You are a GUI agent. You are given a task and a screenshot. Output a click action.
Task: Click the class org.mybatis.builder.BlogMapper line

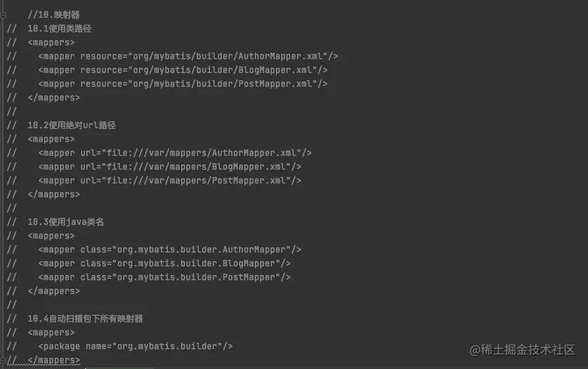click(x=164, y=264)
